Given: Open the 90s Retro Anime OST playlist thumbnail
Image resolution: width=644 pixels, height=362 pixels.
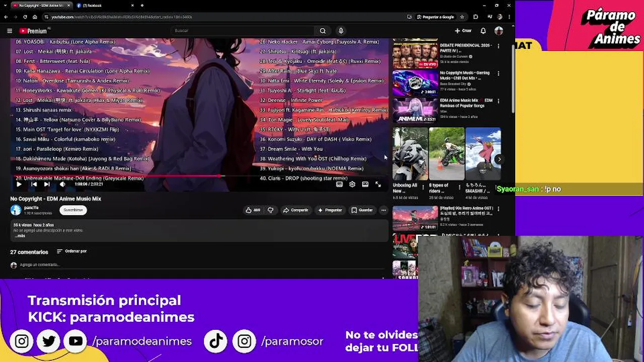Looking at the screenshot, I should 415,218.
